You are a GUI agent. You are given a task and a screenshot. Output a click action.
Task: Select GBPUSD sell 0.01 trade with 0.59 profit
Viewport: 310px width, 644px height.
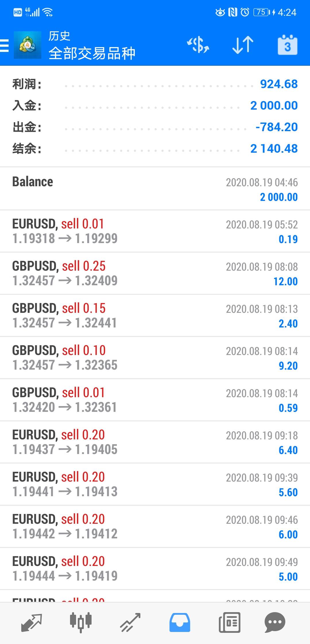155,400
